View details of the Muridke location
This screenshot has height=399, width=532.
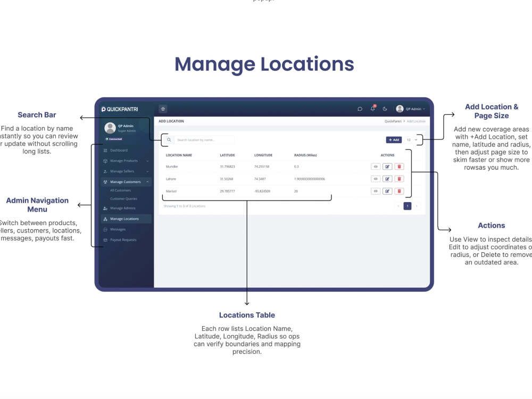(x=376, y=167)
